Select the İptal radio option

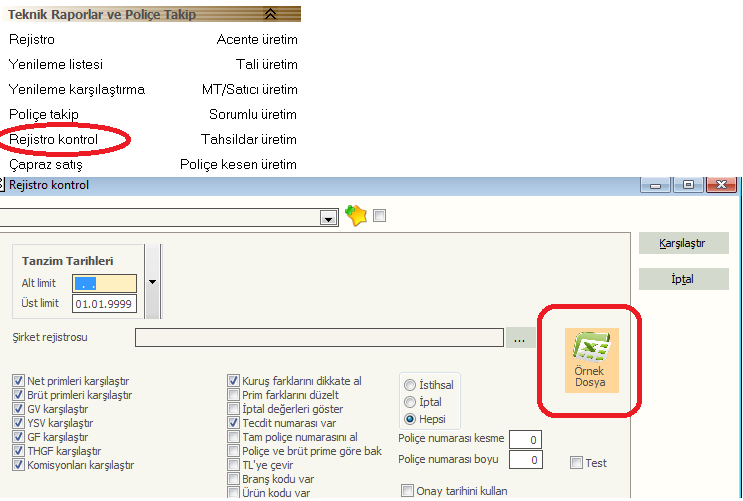[410, 402]
